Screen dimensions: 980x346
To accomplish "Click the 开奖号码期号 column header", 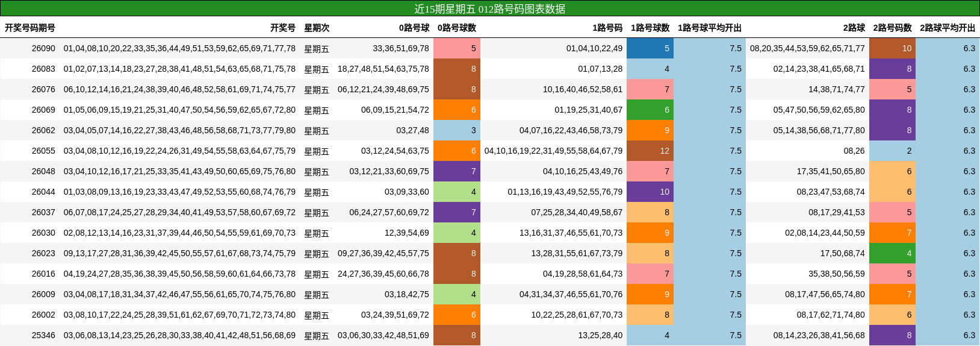I will point(30,28).
